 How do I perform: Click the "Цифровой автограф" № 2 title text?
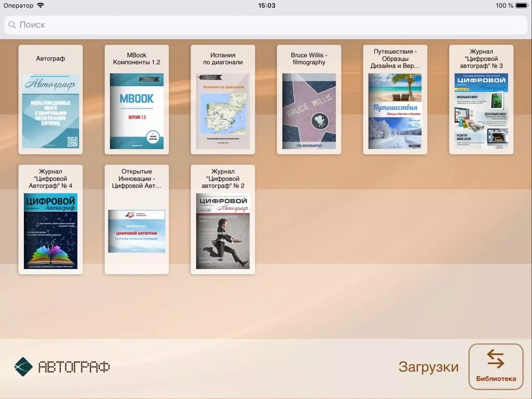[223, 178]
